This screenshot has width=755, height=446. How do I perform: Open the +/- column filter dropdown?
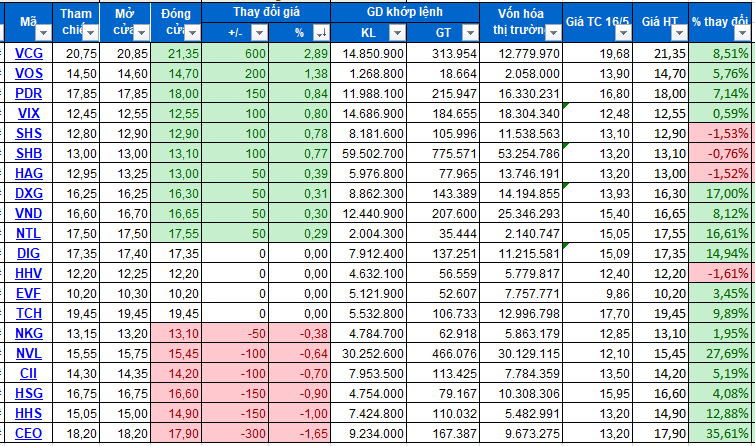point(260,33)
